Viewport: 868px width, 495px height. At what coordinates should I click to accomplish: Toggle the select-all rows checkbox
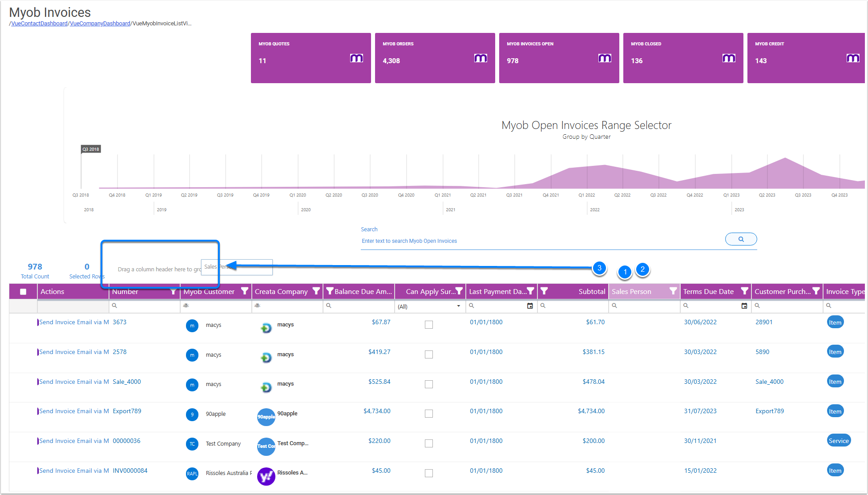[23, 292]
